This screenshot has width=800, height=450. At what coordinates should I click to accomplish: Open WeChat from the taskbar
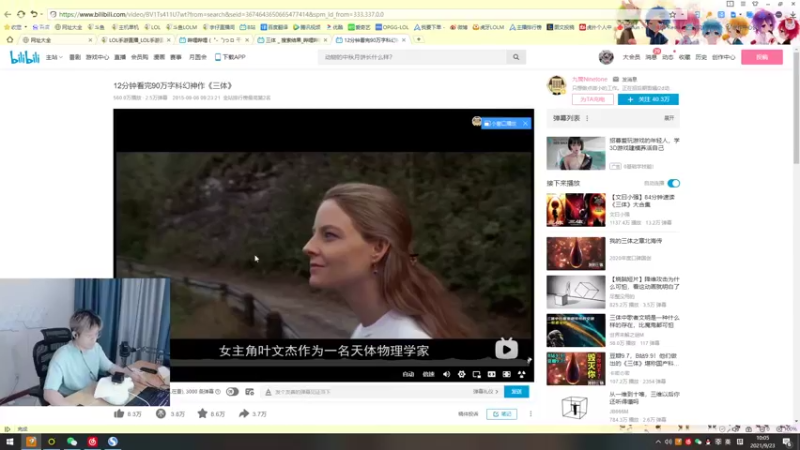click(72, 442)
